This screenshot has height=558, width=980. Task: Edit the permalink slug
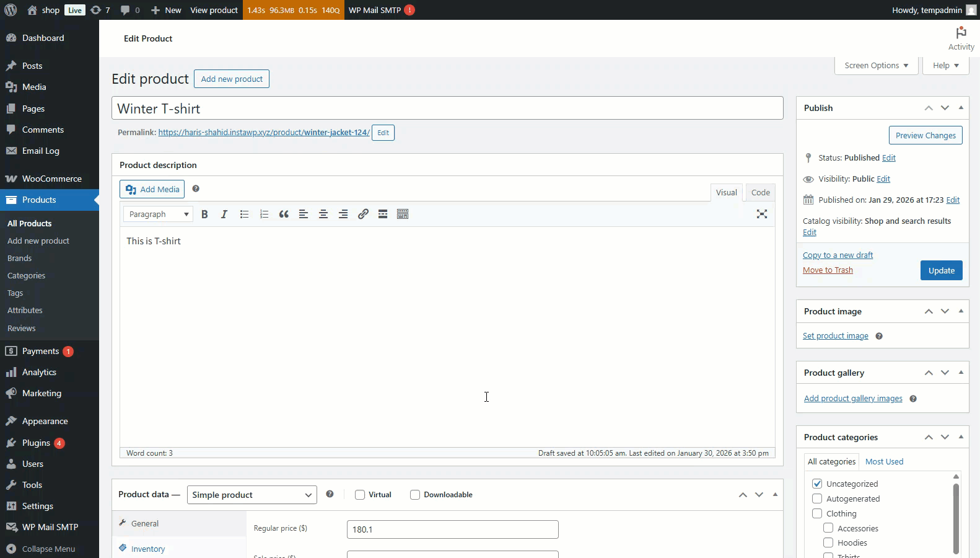click(x=383, y=133)
